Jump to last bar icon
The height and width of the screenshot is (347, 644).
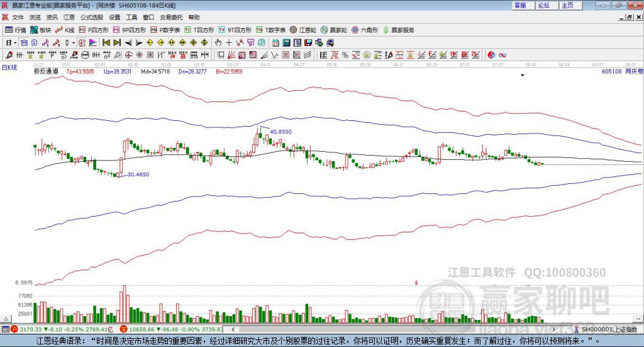(117, 43)
